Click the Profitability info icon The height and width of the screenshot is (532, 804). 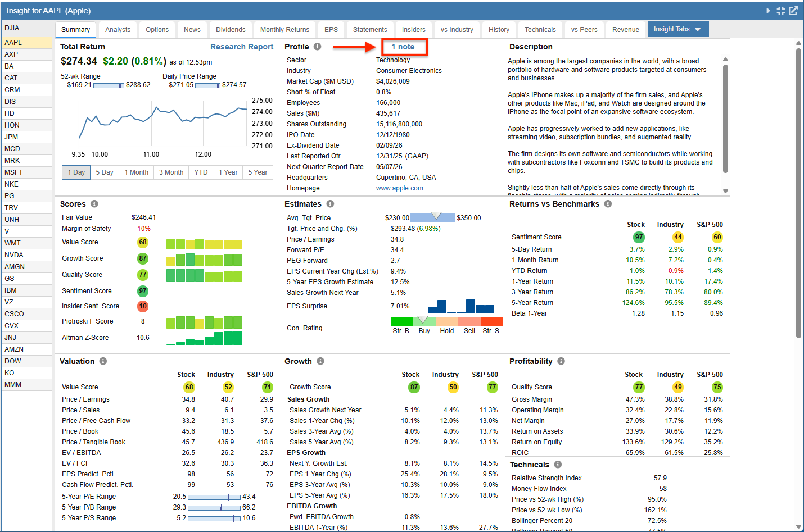coord(561,361)
